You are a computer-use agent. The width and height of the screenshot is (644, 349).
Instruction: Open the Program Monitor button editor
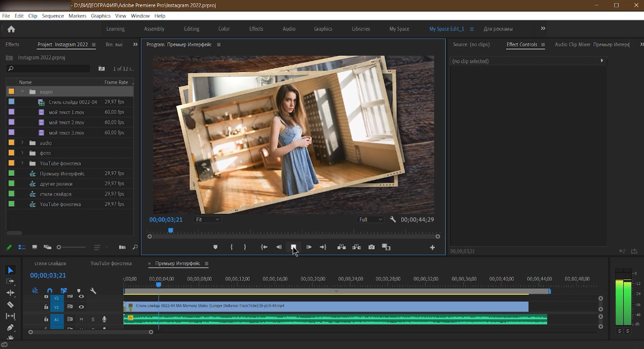click(x=432, y=247)
